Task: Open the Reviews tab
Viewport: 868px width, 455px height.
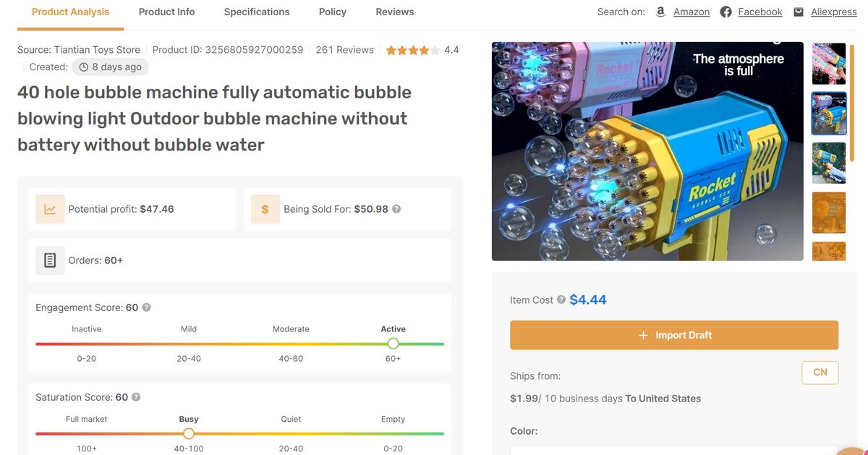Action: tap(394, 12)
